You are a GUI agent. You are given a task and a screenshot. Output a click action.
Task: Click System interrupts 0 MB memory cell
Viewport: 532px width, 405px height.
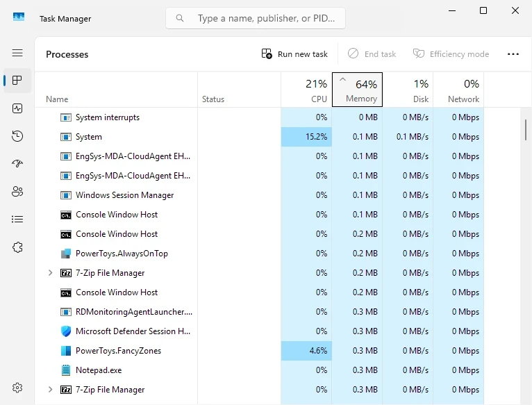[357, 117]
